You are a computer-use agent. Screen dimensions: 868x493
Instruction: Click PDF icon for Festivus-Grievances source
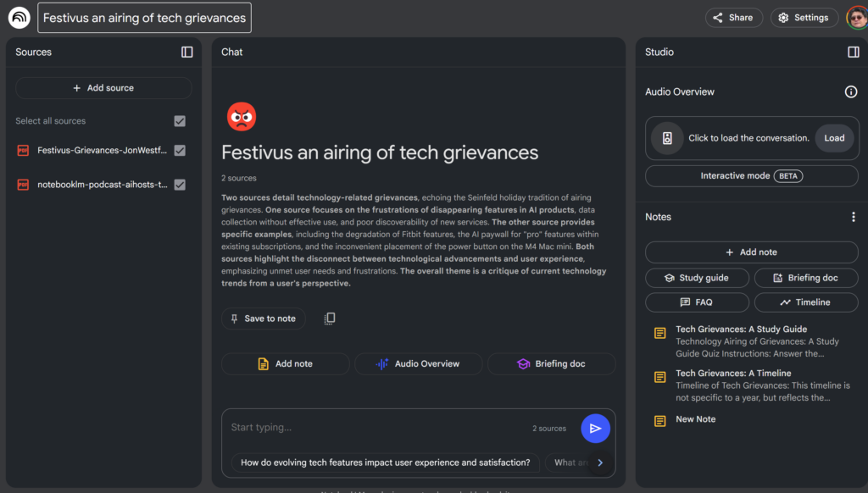tap(23, 151)
